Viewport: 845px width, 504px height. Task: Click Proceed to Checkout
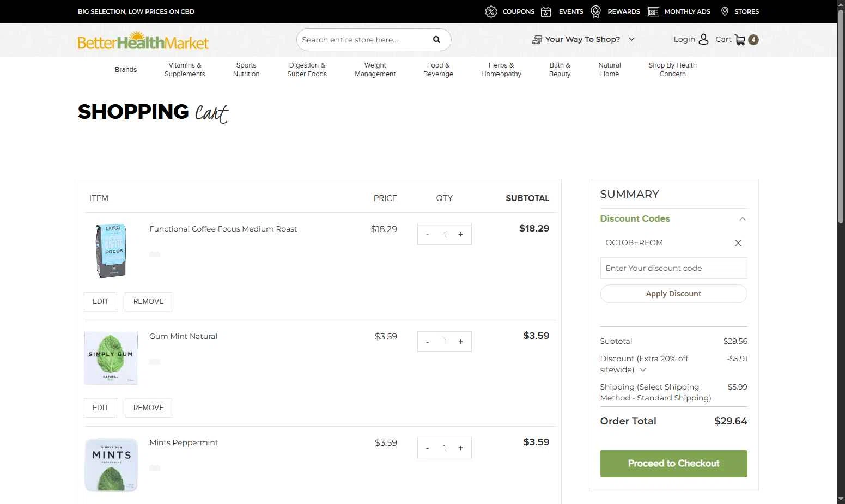pyautogui.click(x=674, y=464)
